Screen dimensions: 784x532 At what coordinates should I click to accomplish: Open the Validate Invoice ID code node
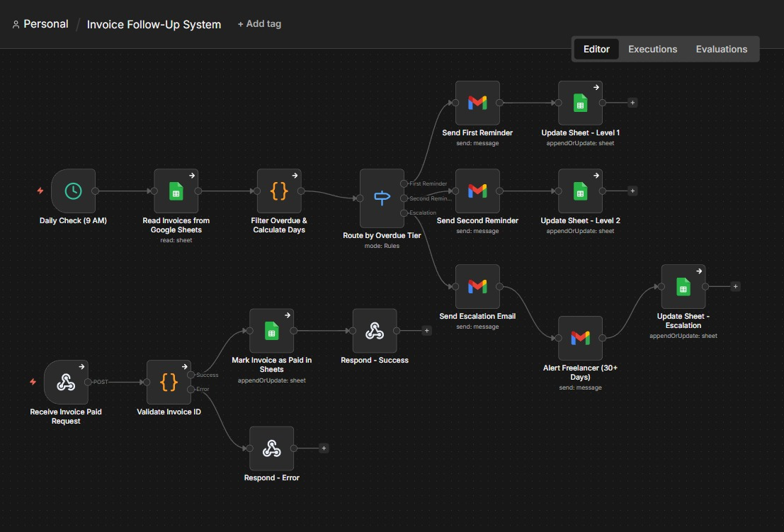coord(169,382)
